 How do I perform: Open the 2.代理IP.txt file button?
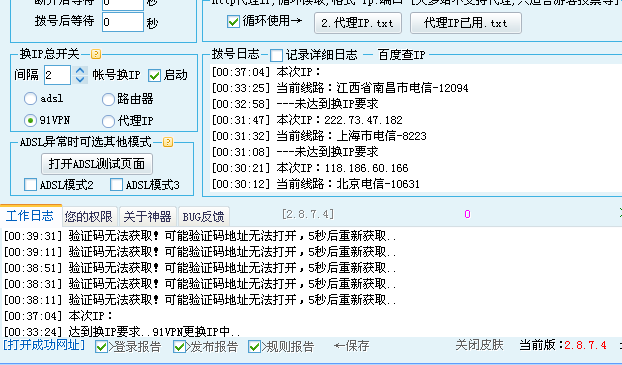click(x=358, y=23)
